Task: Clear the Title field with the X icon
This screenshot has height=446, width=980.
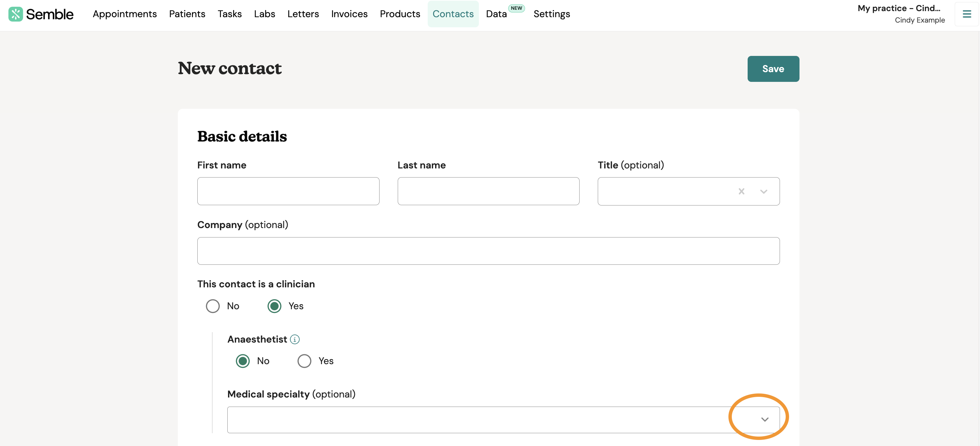Action: (742, 191)
